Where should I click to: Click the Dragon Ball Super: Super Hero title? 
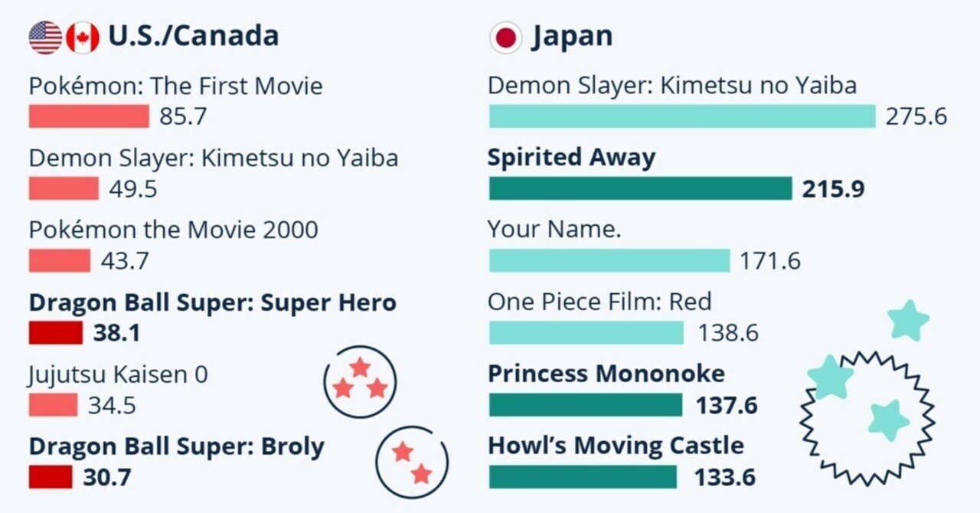point(212,302)
